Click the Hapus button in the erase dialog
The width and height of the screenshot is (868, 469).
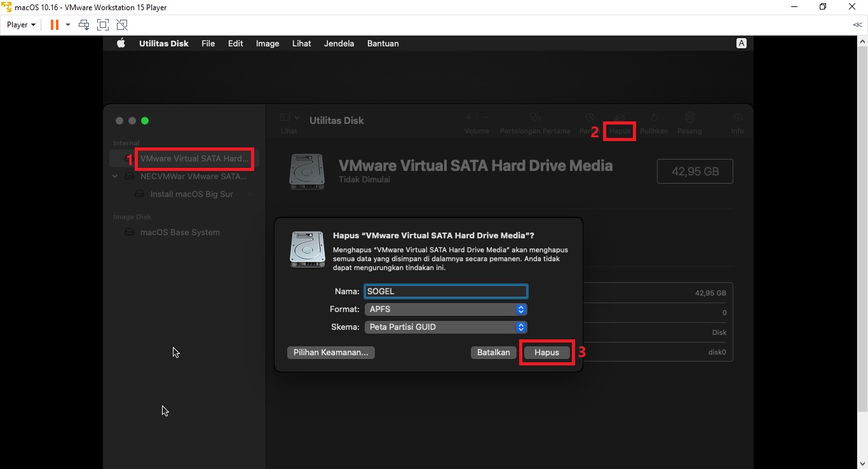tap(546, 352)
